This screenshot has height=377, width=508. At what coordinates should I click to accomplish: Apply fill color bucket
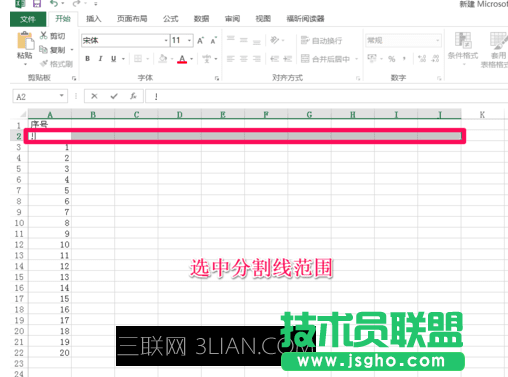pos(163,59)
